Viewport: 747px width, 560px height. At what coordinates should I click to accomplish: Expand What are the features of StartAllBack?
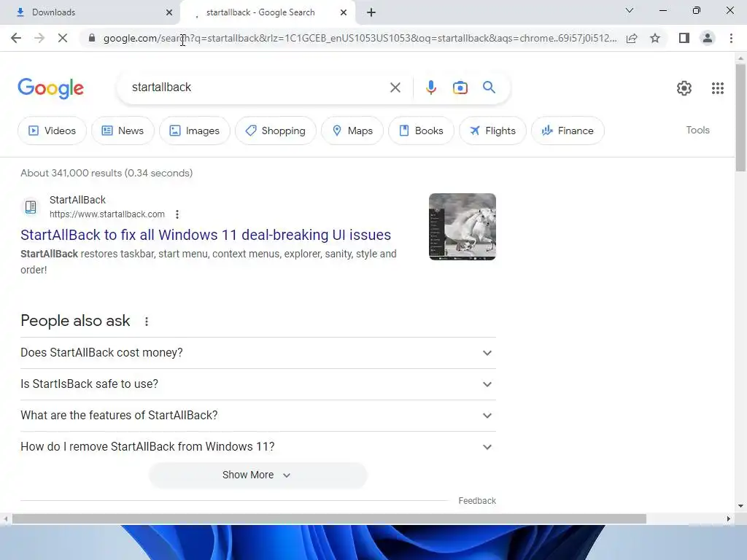tap(258, 416)
